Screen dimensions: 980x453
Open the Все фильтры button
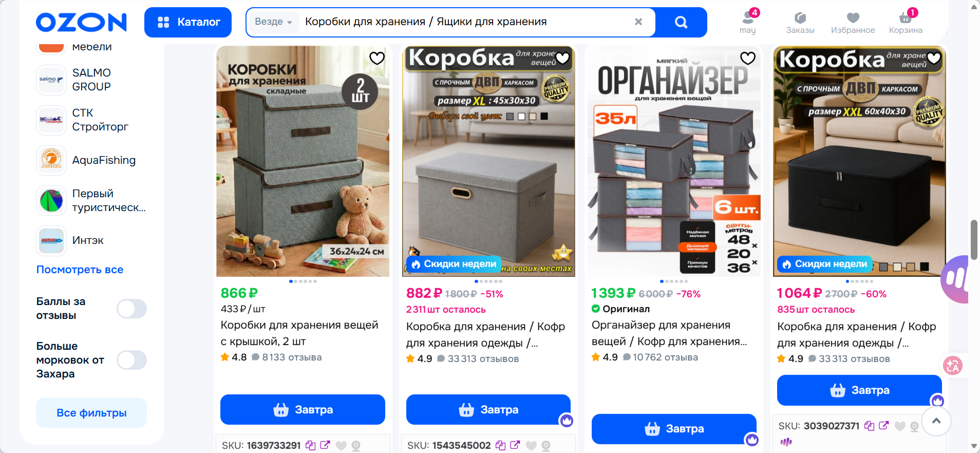[91, 412]
